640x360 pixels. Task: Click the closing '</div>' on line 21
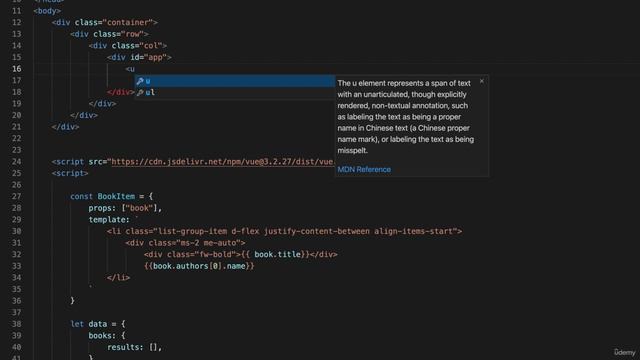pos(65,127)
